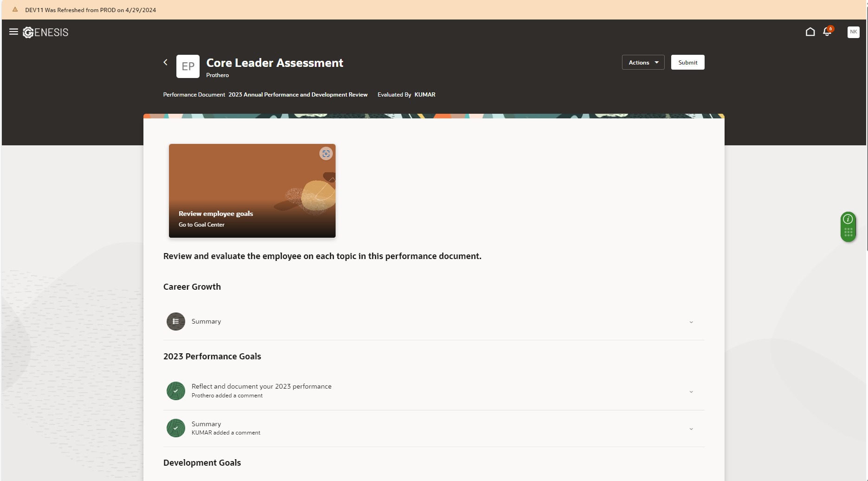Click the checkmark icon beside KUMAR's Summary

point(175,428)
